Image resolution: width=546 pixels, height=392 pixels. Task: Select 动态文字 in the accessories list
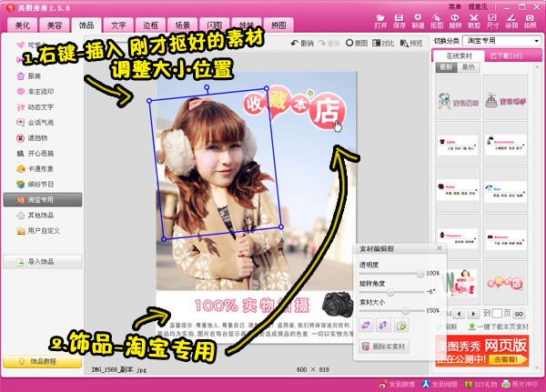[41, 106]
